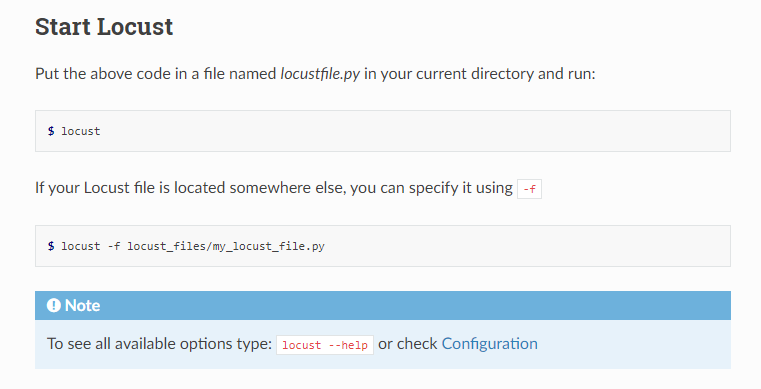Screen dimensions: 761x389
Task: Click the Start Locust heading
Action: point(104,27)
